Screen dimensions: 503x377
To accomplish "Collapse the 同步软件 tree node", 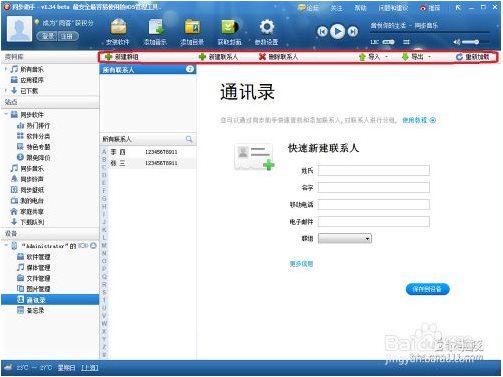I will [x=6, y=114].
